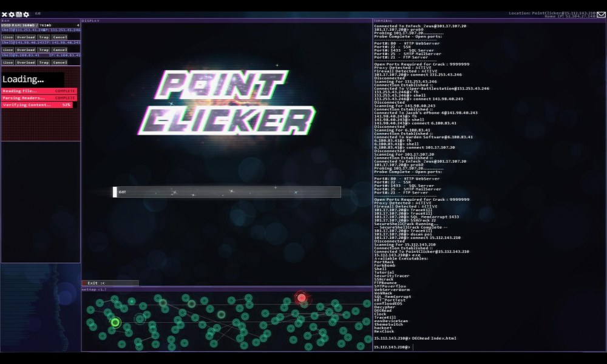Viewport: 607px width, 364px height.
Task: Click 'Connected to Jacob's ePhone 4' terminal line
Action: coord(426,113)
